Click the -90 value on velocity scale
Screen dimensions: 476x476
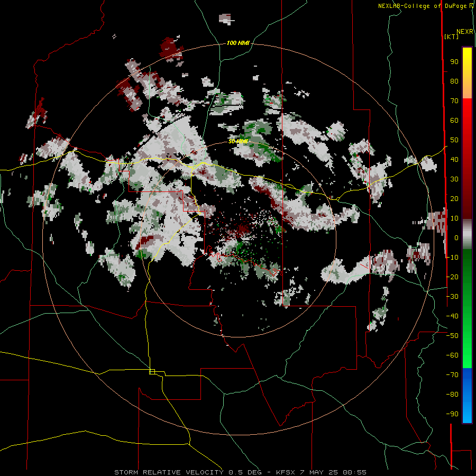[x=452, y=414]
